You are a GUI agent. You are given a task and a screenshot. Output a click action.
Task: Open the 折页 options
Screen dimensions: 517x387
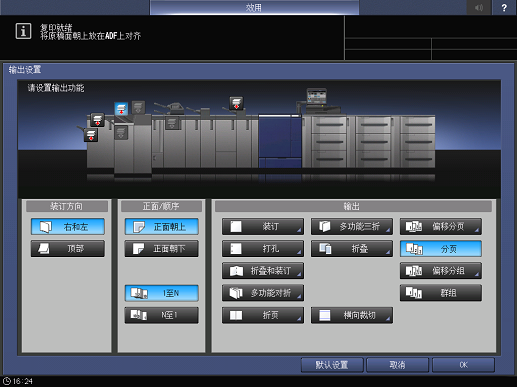tap(263, 315)
